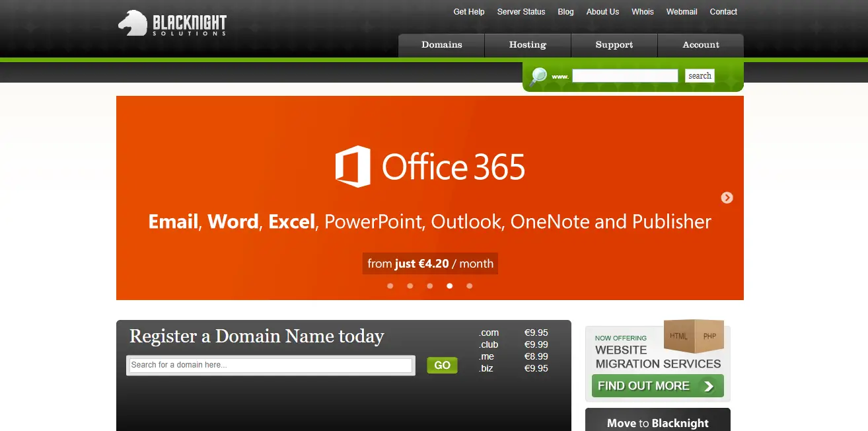Show the second banner slide dot
The image size is (868, 431).
coord(410,286)
